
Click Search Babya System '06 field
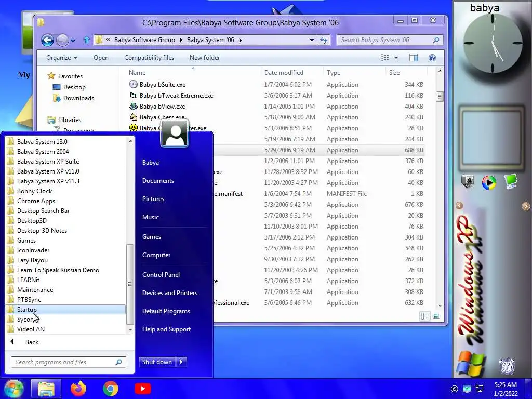pos(390,40)
